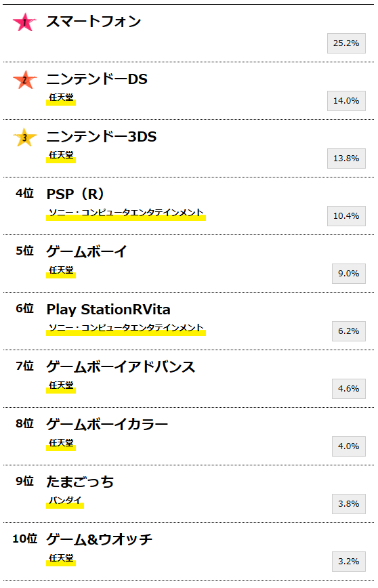Viewport: 378px width, 588px height.
Task: Open the ゲーム&ウオッチ entry
Action: point(99,540)
